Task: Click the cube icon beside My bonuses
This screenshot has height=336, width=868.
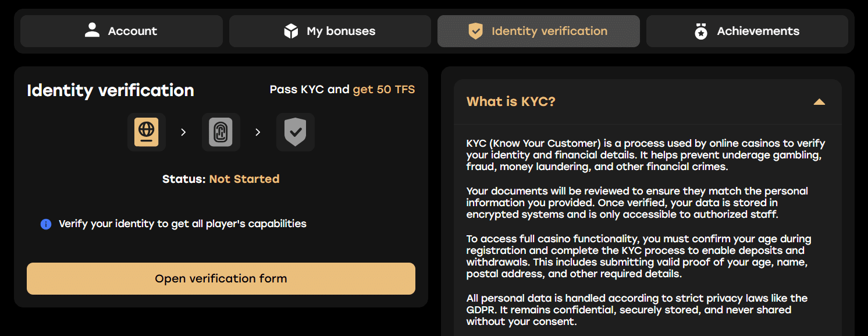Action: 291,31
